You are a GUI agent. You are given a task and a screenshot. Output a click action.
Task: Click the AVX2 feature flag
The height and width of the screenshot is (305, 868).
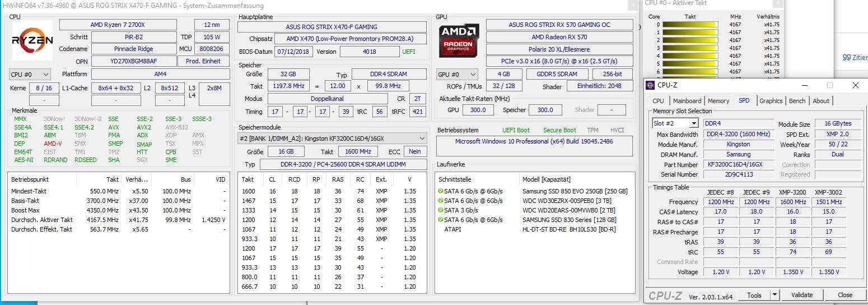[x=144, y=127]
